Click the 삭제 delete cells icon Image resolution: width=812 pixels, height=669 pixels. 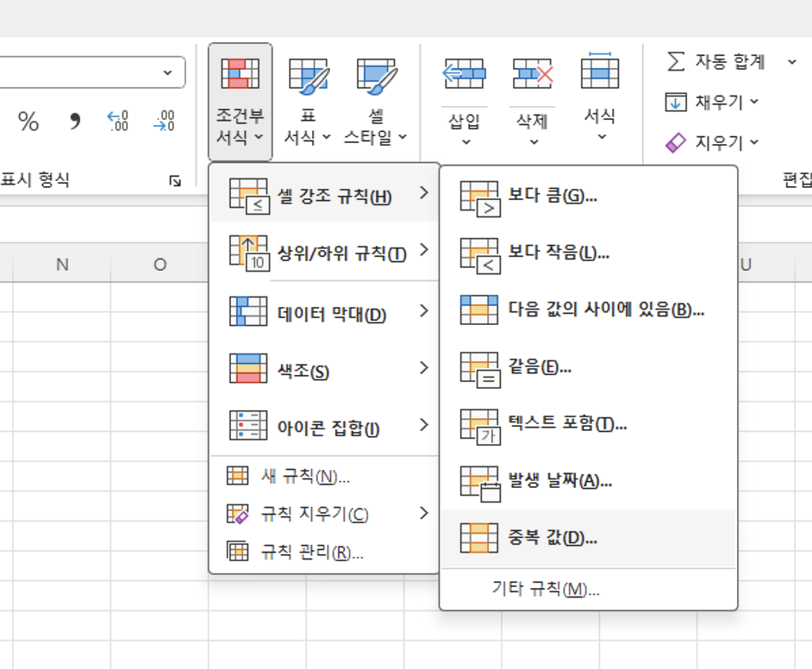coord(533,73)
